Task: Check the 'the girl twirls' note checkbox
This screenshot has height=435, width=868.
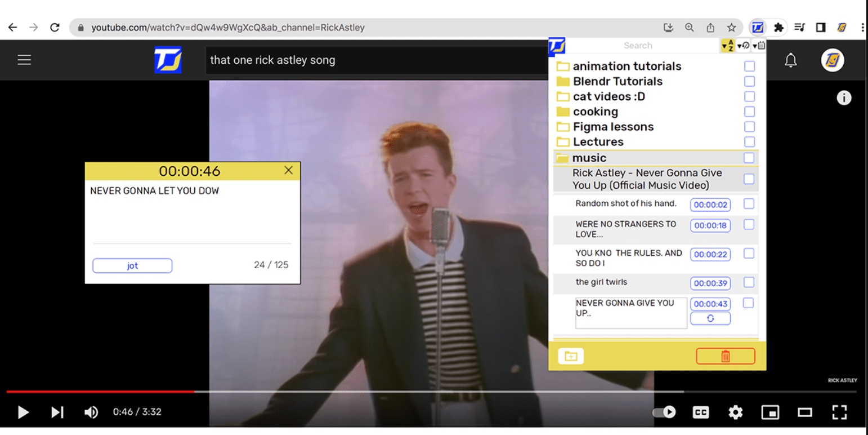Action: [x=749, y=282]
